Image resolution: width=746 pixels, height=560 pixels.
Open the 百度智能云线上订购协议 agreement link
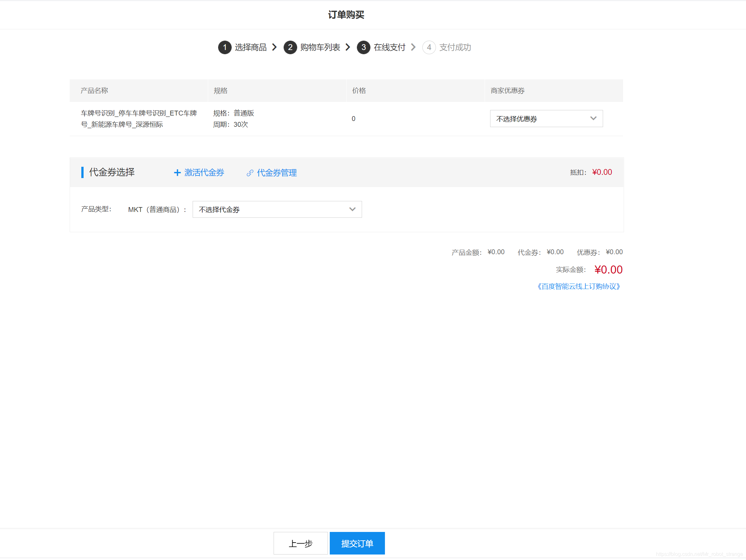pyautogui.click(x=579, y=286)
